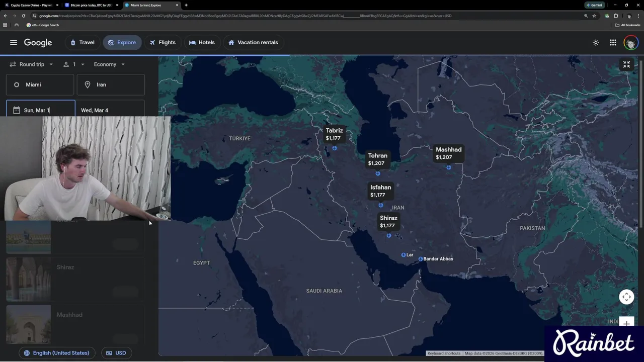Click the Tehran $1,207 price label
Screen dimensions: 644x362
point(377,159)
